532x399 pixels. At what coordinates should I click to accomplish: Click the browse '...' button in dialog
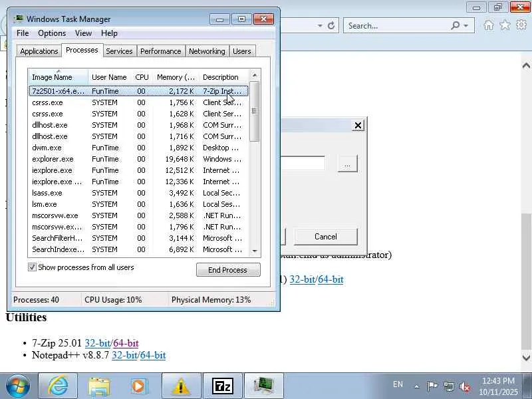click(347, 164)
